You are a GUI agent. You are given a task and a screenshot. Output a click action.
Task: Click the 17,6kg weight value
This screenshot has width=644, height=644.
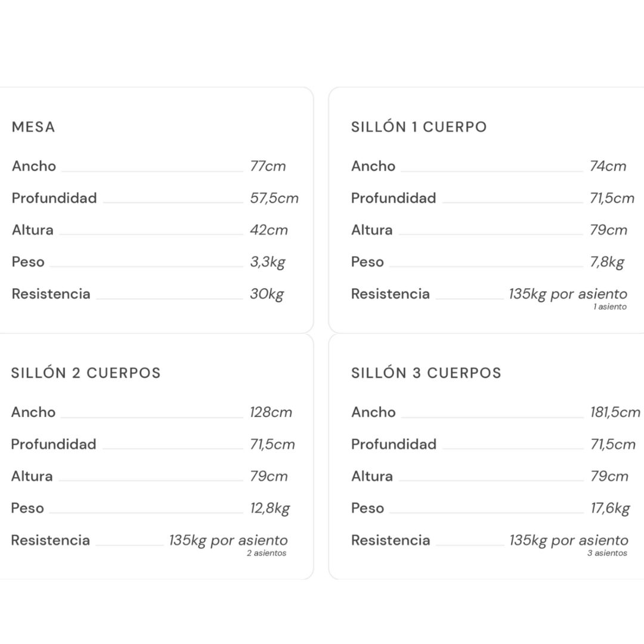point(610,509)
